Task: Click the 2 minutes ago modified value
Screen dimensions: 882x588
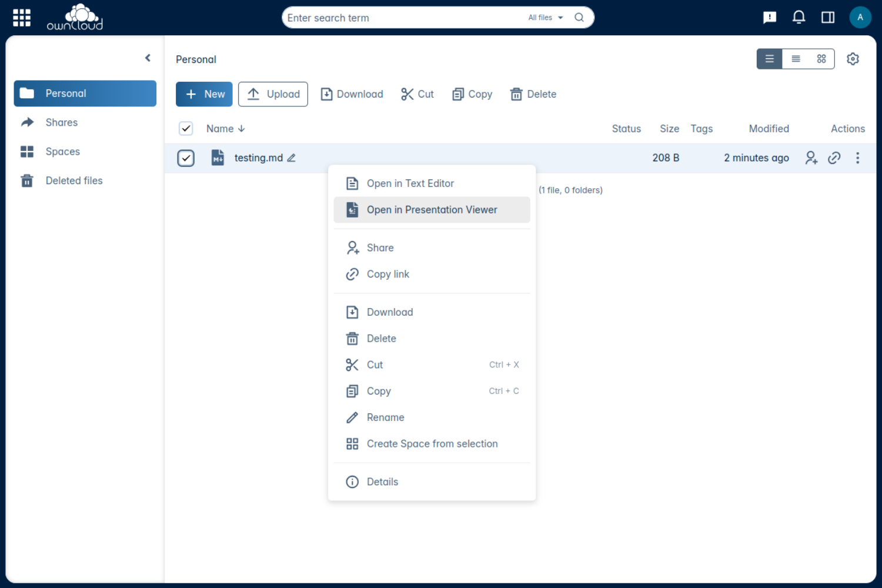Action: (x=756, y=158)
